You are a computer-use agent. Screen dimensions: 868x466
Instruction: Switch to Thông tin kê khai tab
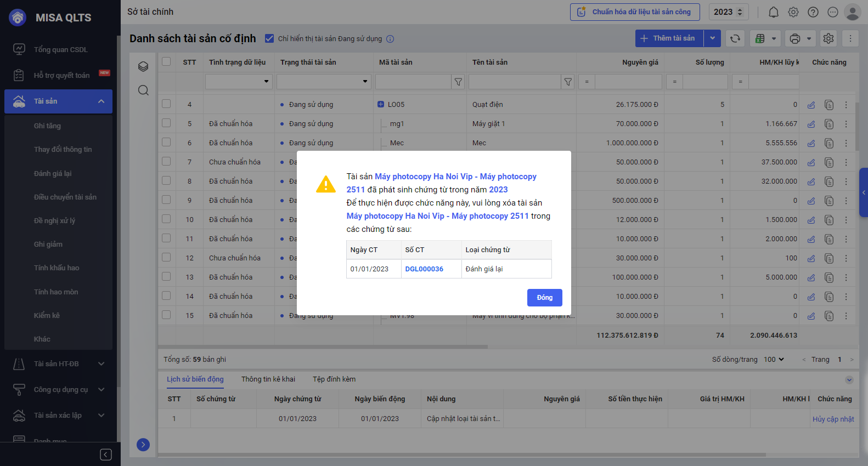tap(268, 379)
